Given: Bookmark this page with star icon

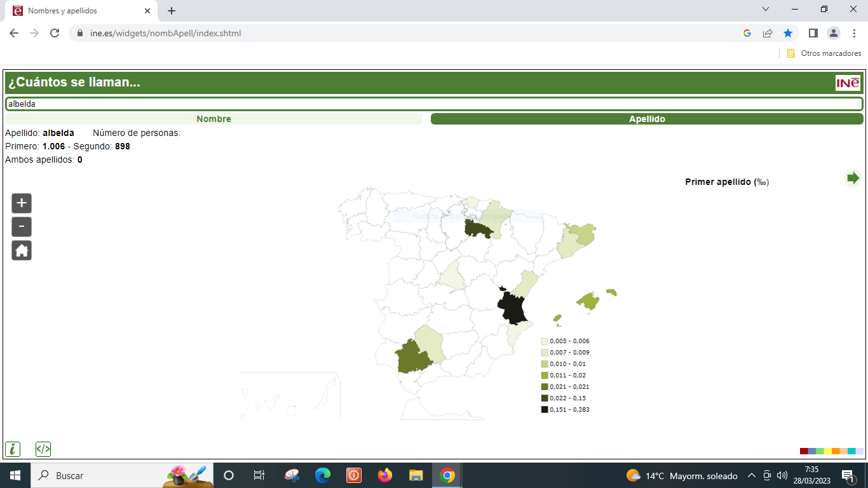Looking at the screenshot, I should [788, 33].
